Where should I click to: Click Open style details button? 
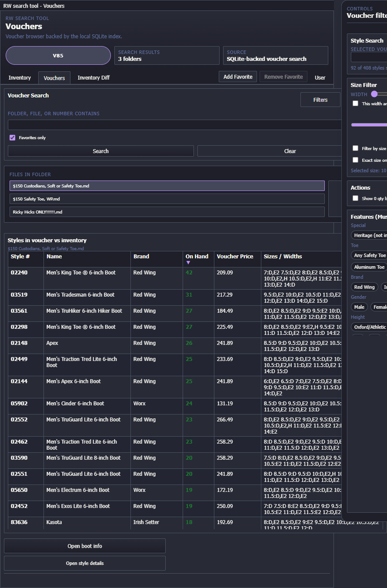(85, 563)
